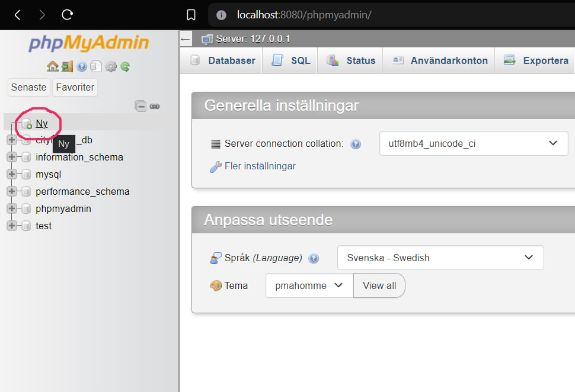575x392 pixels.
Task: Expand the performance_schema database
Action: point(12,191)
